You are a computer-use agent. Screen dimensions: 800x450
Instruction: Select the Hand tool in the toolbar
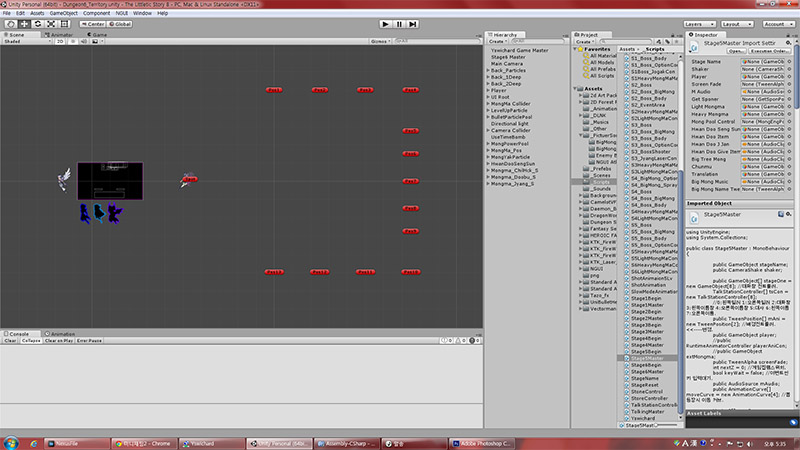tap(10, 24)
